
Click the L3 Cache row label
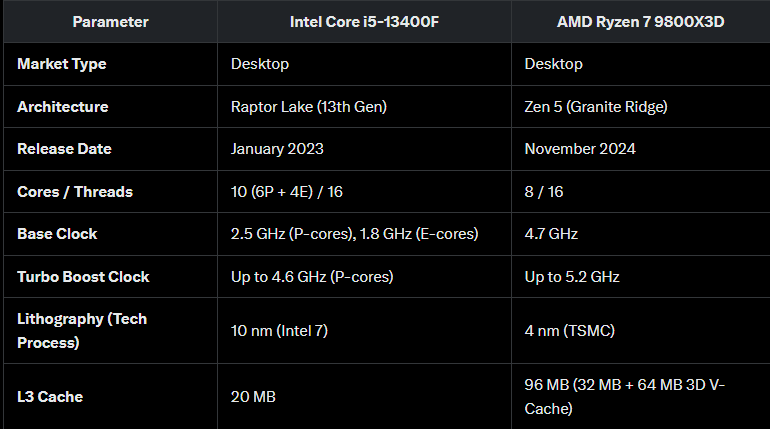pos(50,397)
